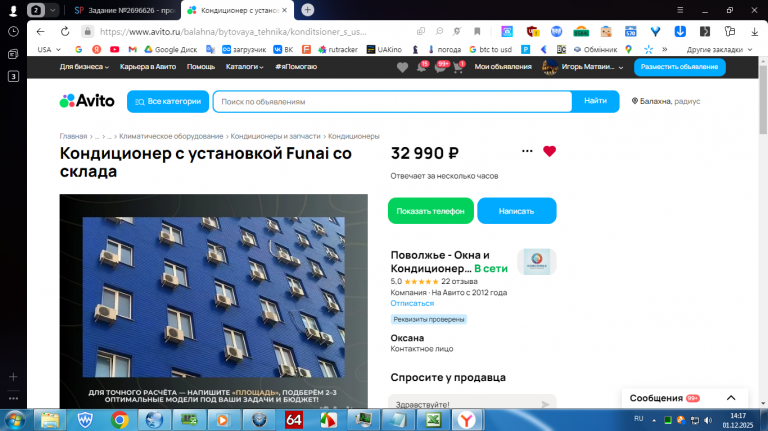Expand the Сообщения chat panel
Image resolution: width=768 pixels, height=431 pixels.
click(x=685, y=398)
